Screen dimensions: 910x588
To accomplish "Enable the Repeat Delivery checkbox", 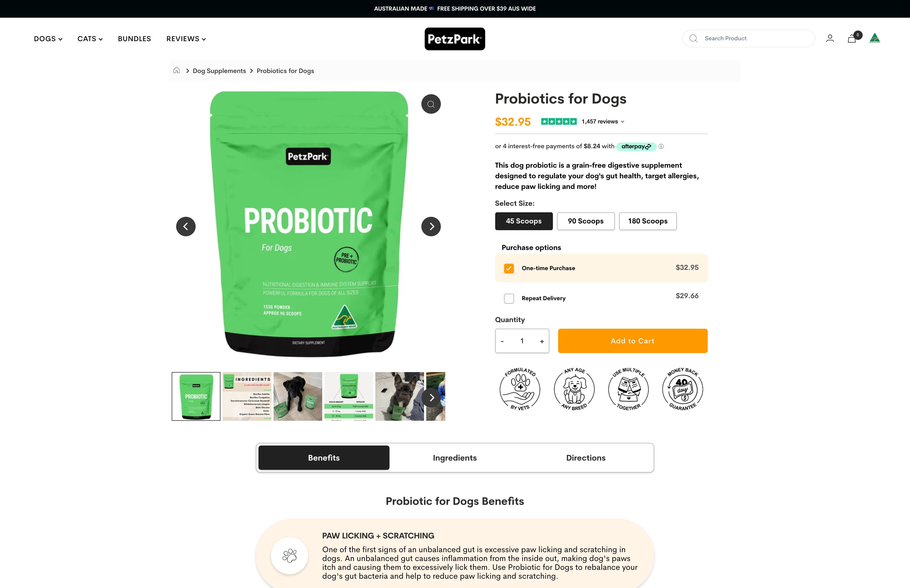I will click(509, 298).
